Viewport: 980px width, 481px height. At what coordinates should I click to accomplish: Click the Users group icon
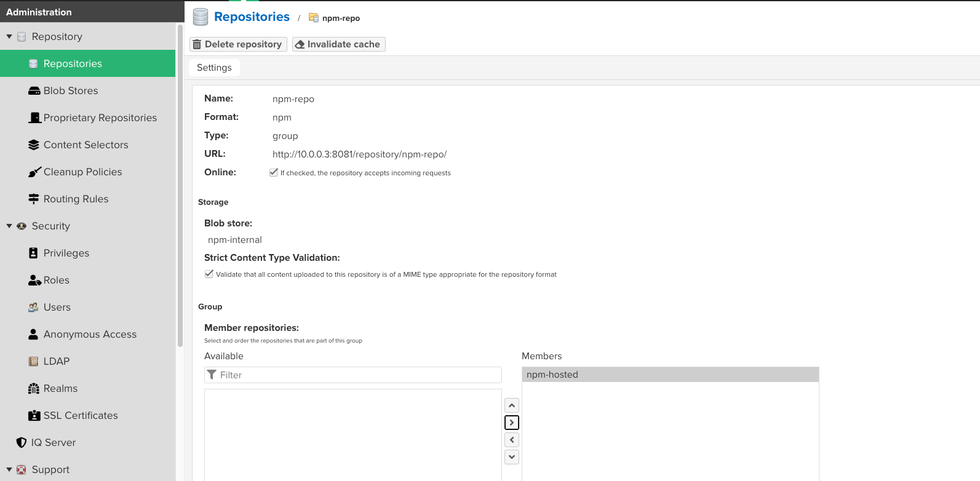point(34,307)
